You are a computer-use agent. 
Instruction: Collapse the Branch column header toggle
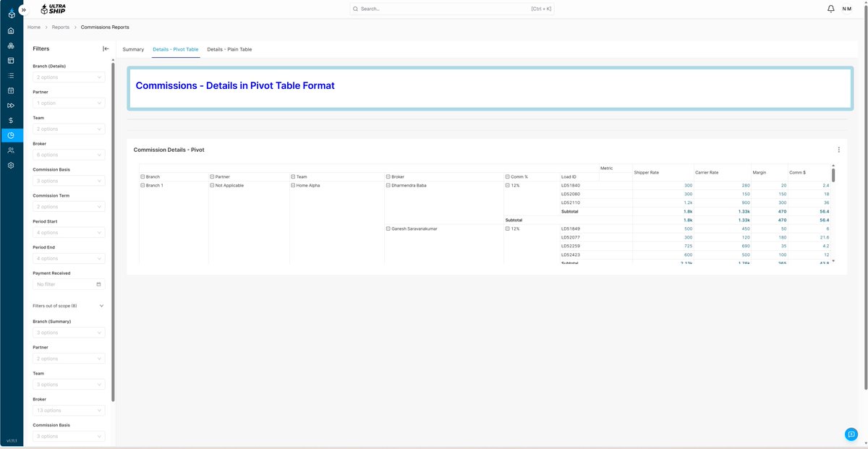coord(143,176)
